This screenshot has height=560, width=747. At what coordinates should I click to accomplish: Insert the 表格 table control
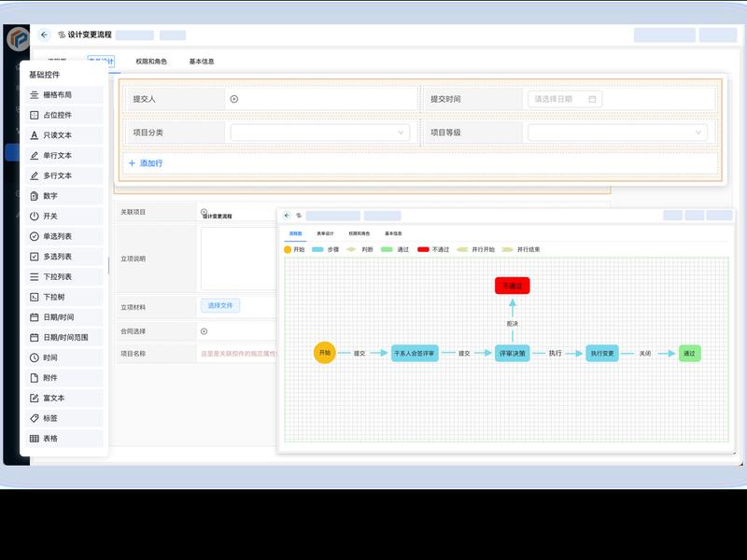pyautogui.click(x=63, y=439)
